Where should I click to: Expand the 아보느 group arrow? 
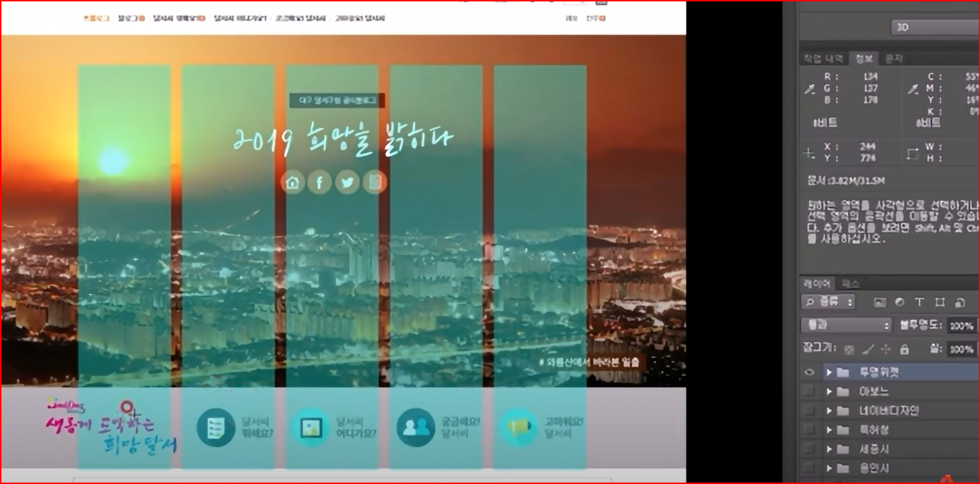(x=829, y=391)
